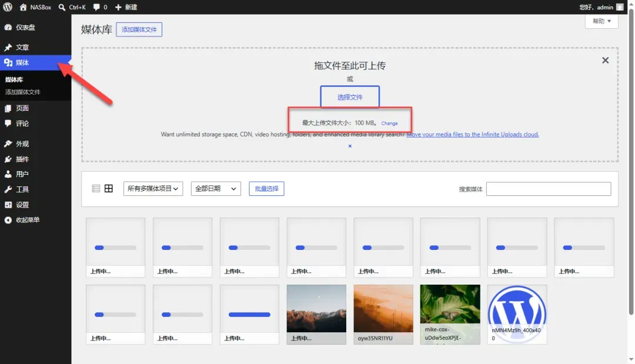
Task: Open the Infinite Uploads cloud link
Action: pyautogui.click(x=473, y=135)
